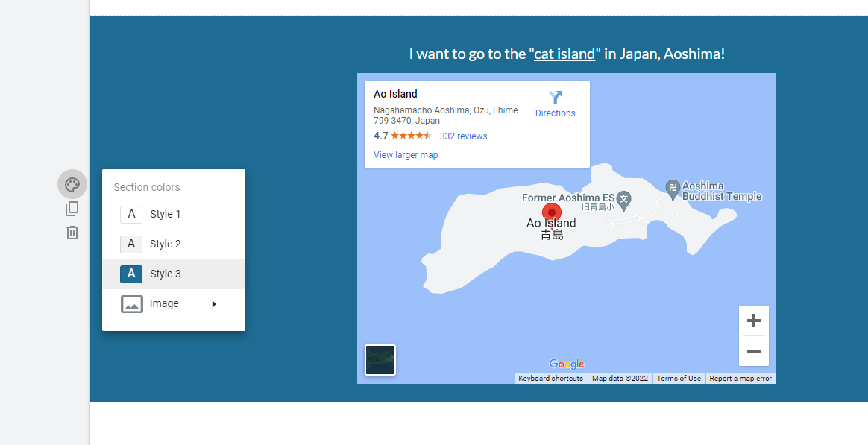Open Keyboard shortcuts on the map

pos(551,379)
